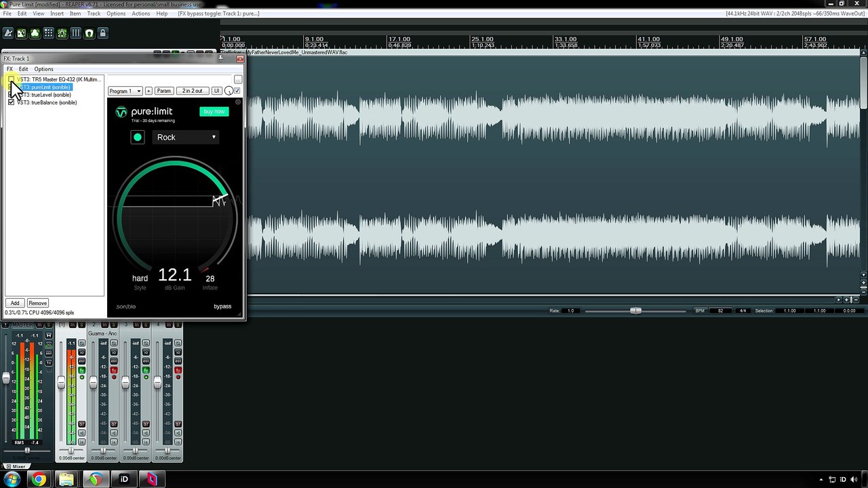868x488 pixels.
Task: Click the dotted grid toolbar icon
Action: coord(48,33)
